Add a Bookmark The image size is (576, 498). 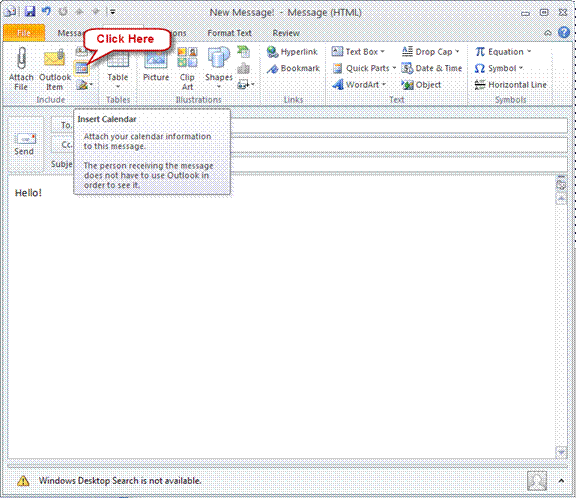(293, 68)
